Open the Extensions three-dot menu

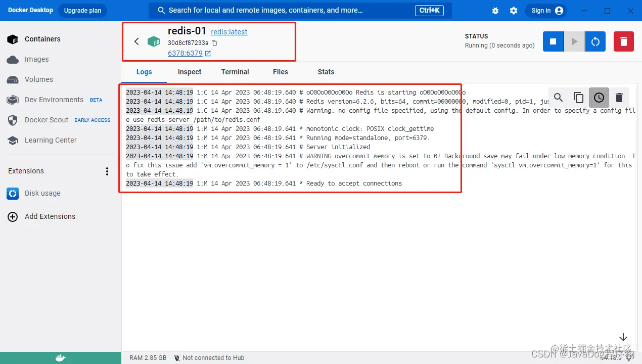(x=107, y=171)
